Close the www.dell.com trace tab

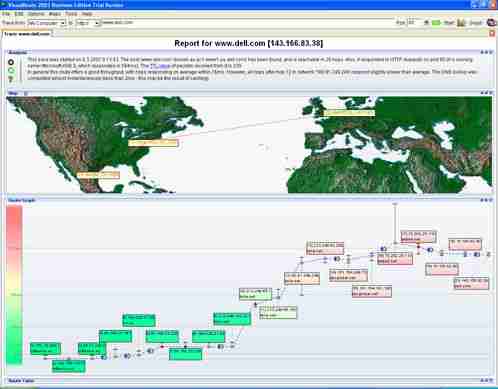[492, 33]
